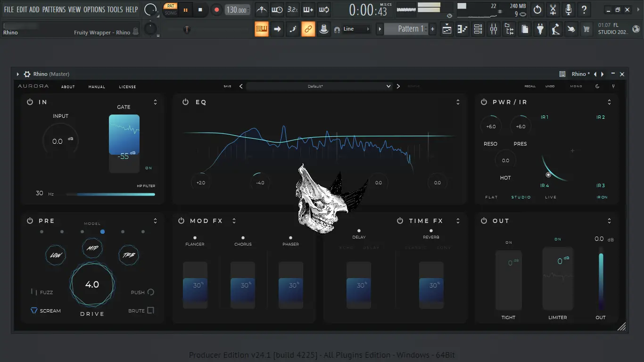Adjust the HP FILTER slider
This screenshot has height=362, width=644.
110,194
